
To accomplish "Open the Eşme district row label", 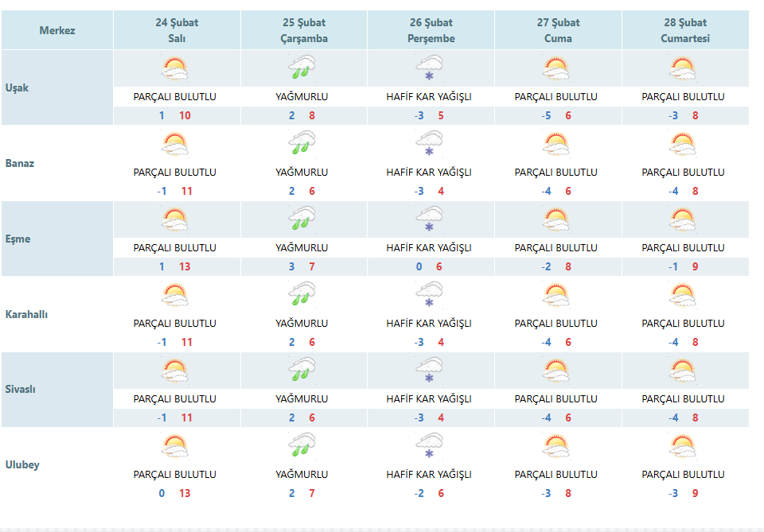I will [x=18, y=239].
